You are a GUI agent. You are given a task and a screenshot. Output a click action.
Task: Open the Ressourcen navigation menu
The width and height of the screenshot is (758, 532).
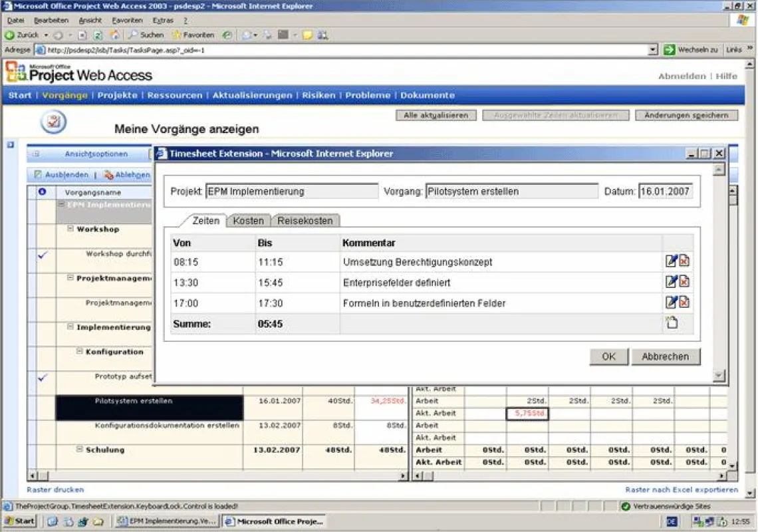coord(175,95)
